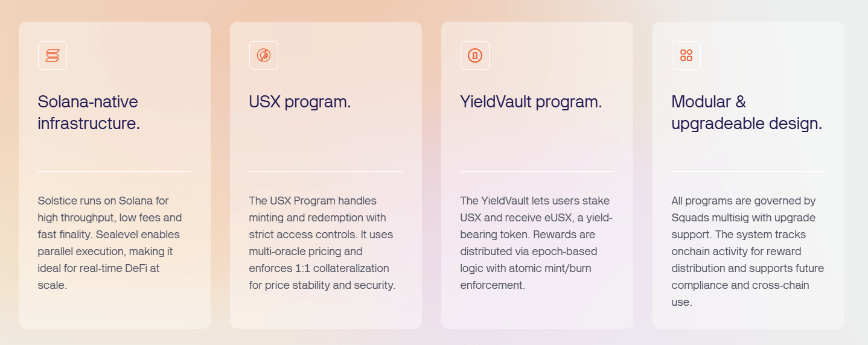Screen dimensions: 868x345
Task: Click the Modular design grid icon
Action: [686, 55]
